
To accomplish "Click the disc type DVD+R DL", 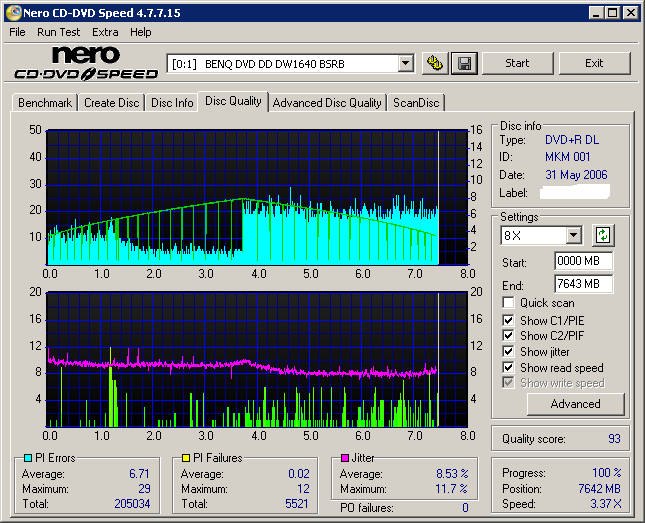I will point(572,140).
